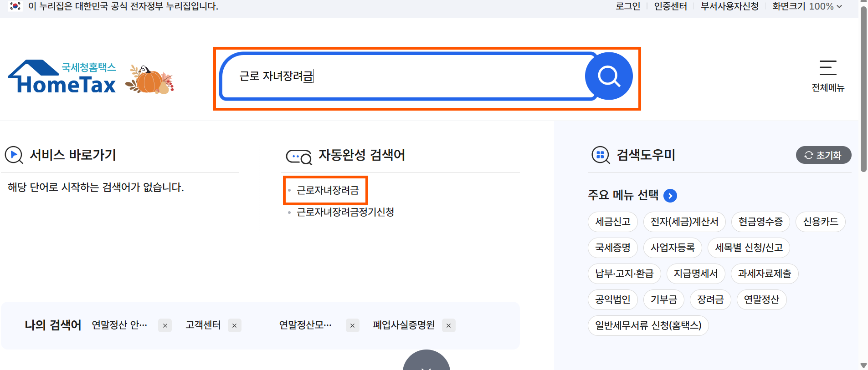Select the 연말정산 chip

pyautogui.click(x=761, y=300)
